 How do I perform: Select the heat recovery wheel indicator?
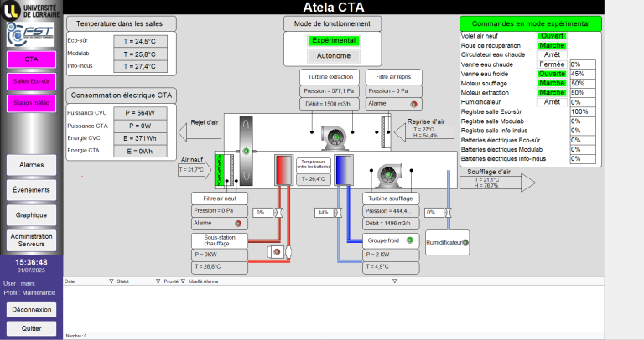pos(246,152)
